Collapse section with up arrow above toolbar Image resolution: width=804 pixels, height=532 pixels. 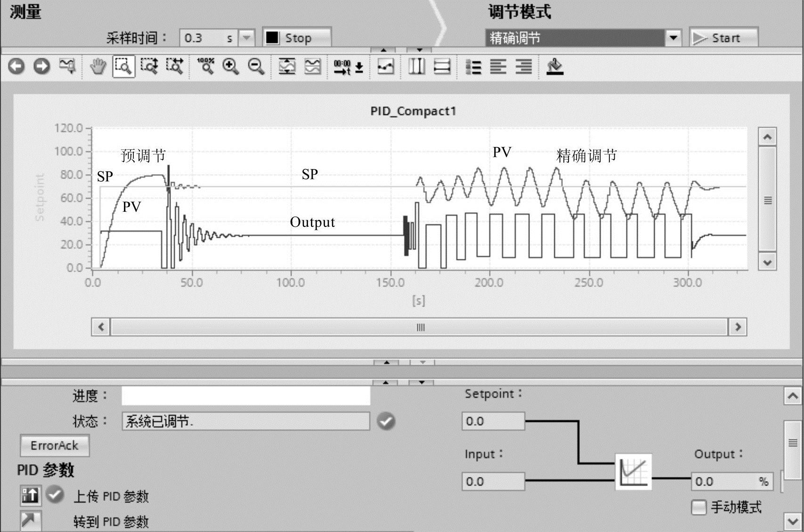click(x=384, y=49)
